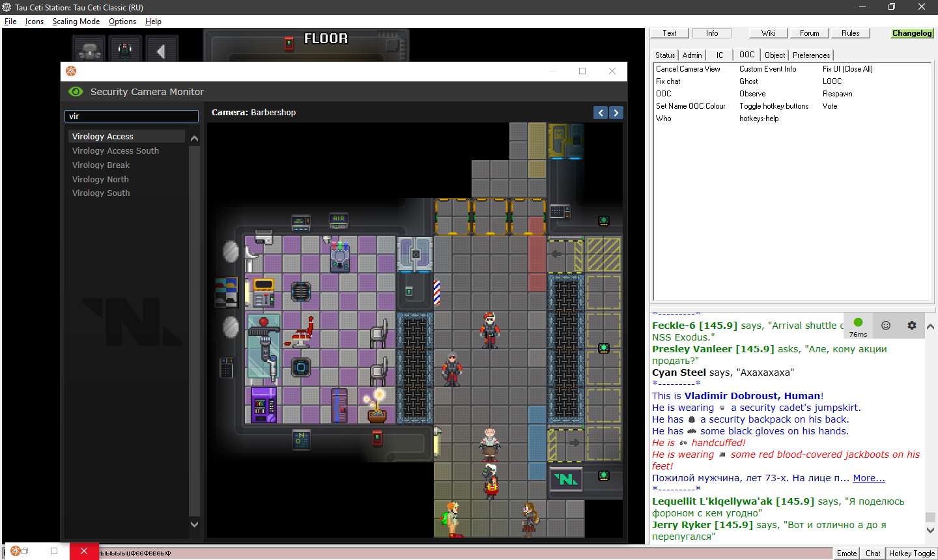The image size is (938, 560).
Task: Toggle hotkey mode with Hotkey Toggle
Action: pyautogui.click(x=911, y=553)
